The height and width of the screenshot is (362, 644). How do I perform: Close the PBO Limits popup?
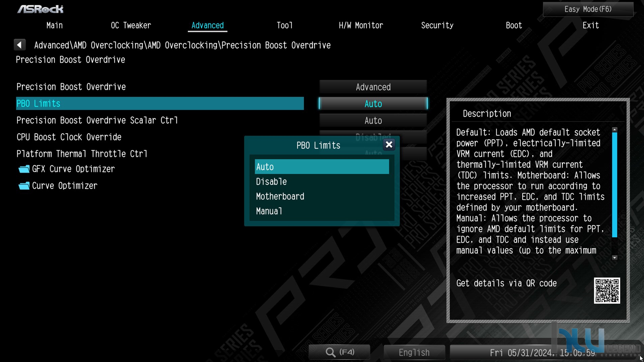pos(389,145)
